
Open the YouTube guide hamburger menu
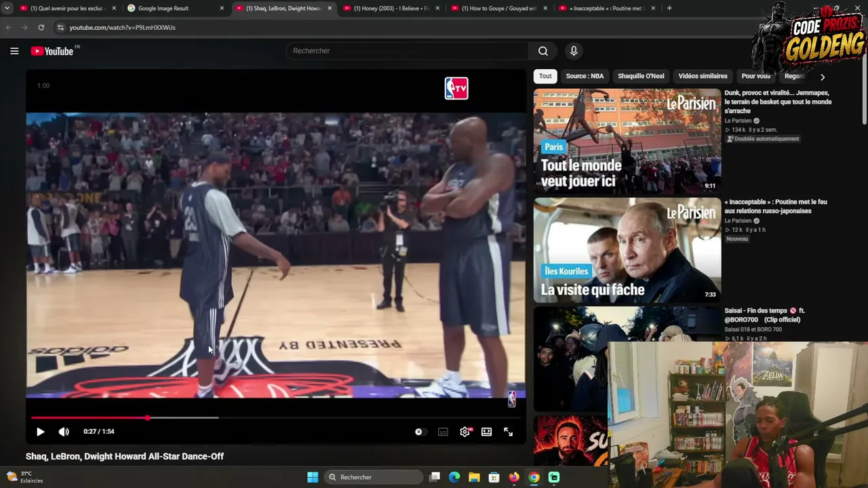(x=14, y=51)
